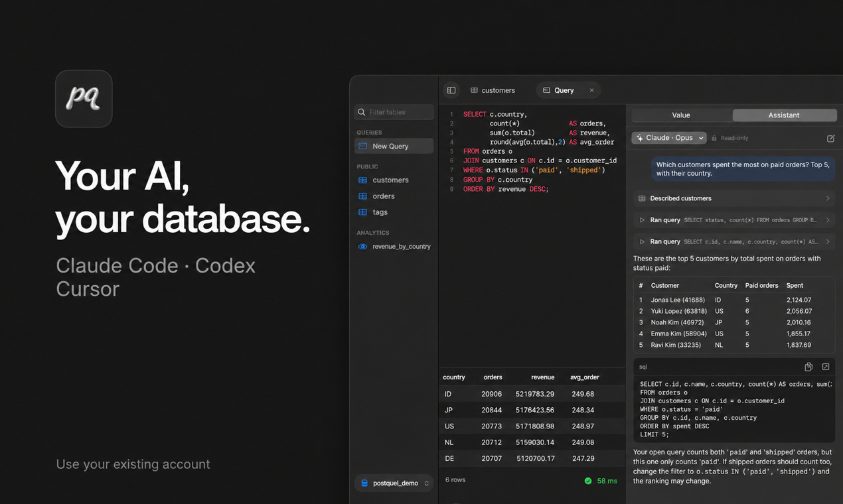Click the revenue column header
Screen dimensions: 843x504
pyautogui.click(x=542, y=377)
